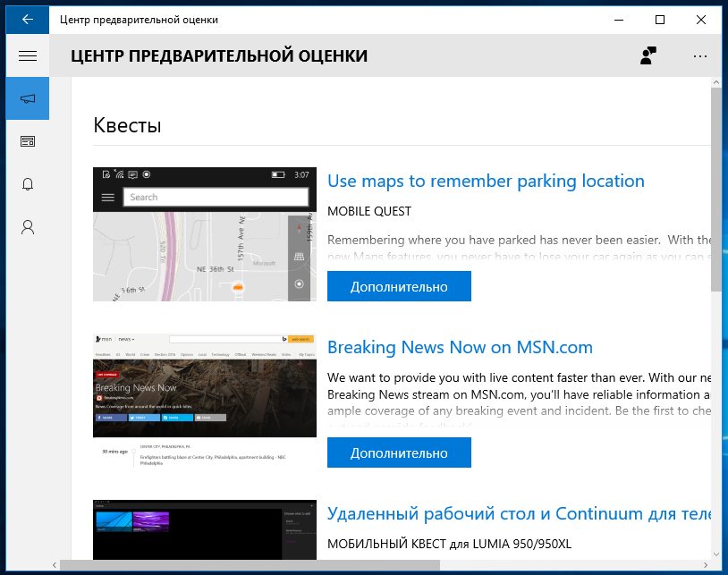
Task: Open the three-dot more options menu
Action: coord(699,56)
